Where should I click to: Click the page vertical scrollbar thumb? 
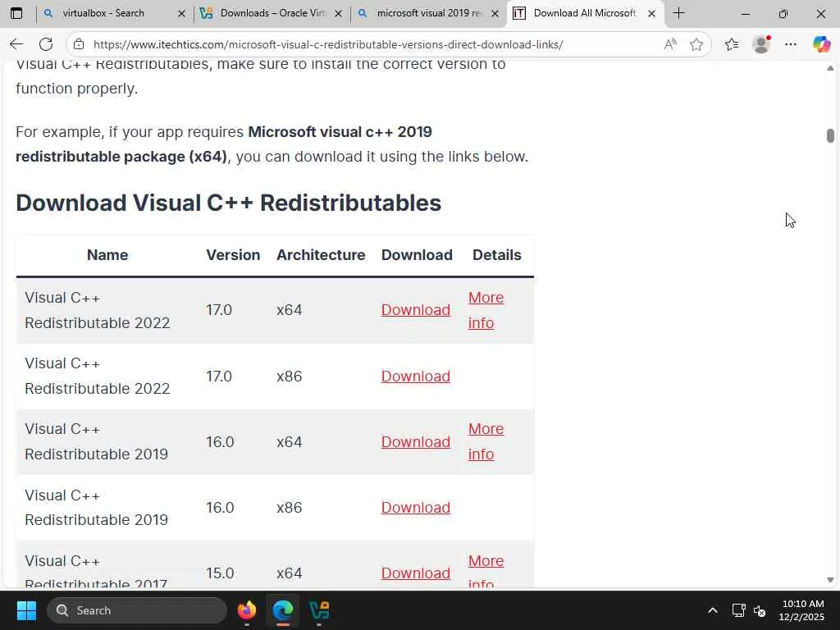click(x=830, y=135)
